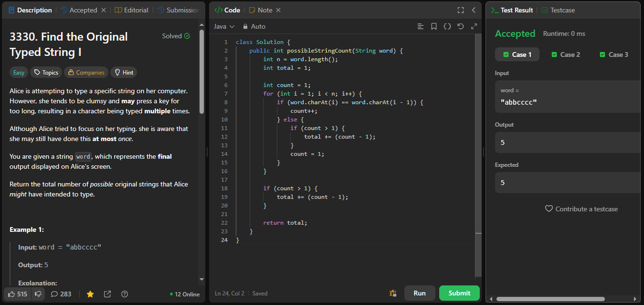This screenshot has width=644, height=305.
Task: Open the 283 comments discussion
Action: [x=61, y=294]
